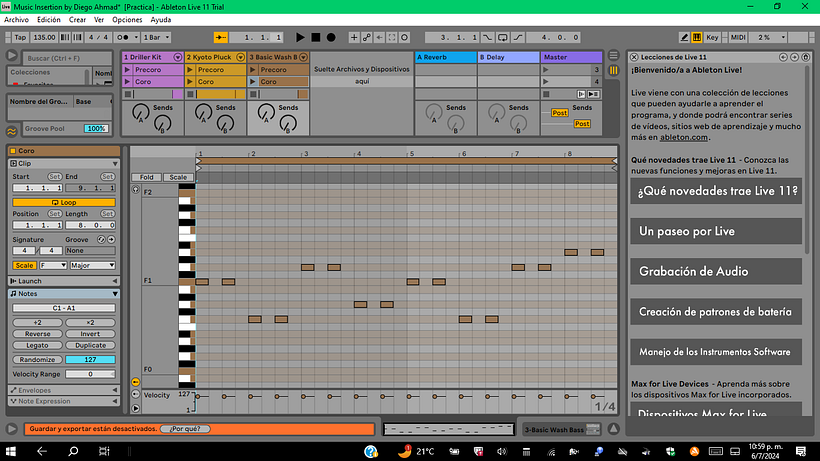
Task: Toggle the Follow playback arrow
Action: [221, 38]
